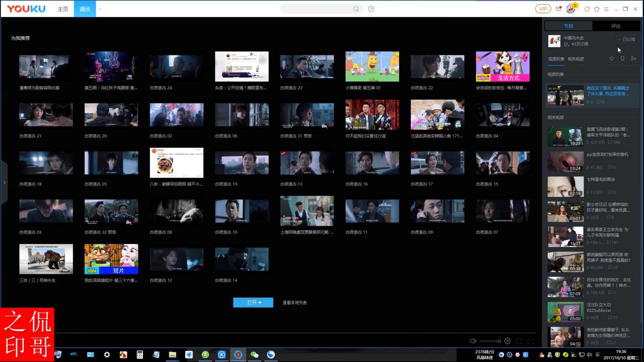Image resolution: width=644 pixels, height=362 pixels.
Task: Open the skin shirt icon
Action: click(597, 9)
